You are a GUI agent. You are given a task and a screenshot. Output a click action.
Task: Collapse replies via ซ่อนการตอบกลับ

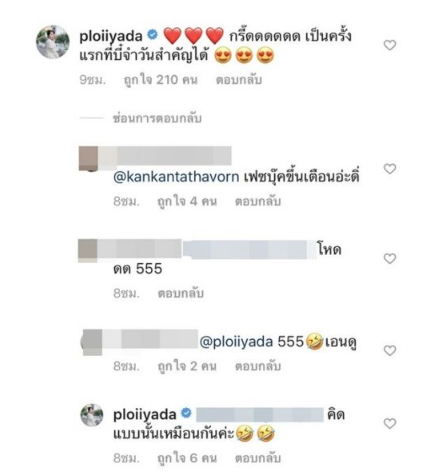(x=157, y=118)
